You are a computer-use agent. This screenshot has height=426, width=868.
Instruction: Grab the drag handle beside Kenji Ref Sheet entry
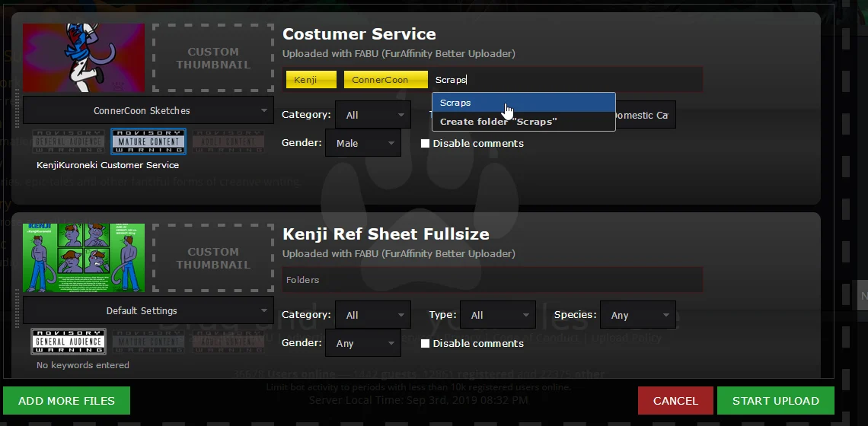18,307
